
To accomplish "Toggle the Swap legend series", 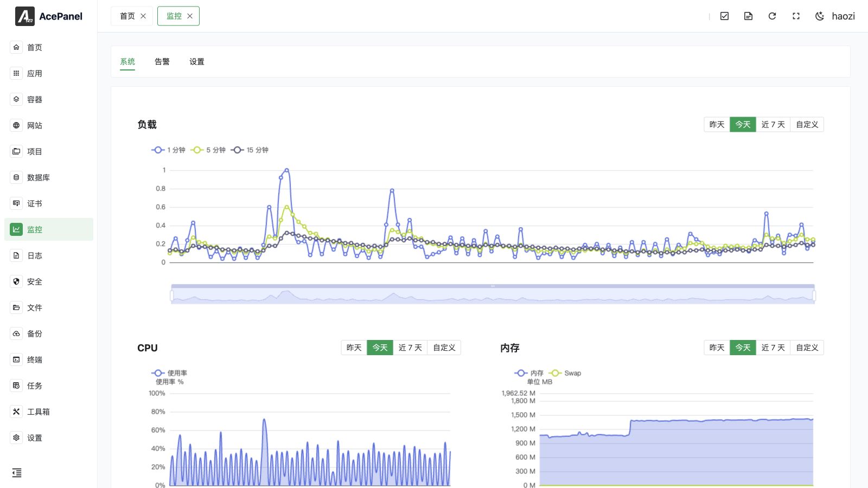I will point(565,373).
